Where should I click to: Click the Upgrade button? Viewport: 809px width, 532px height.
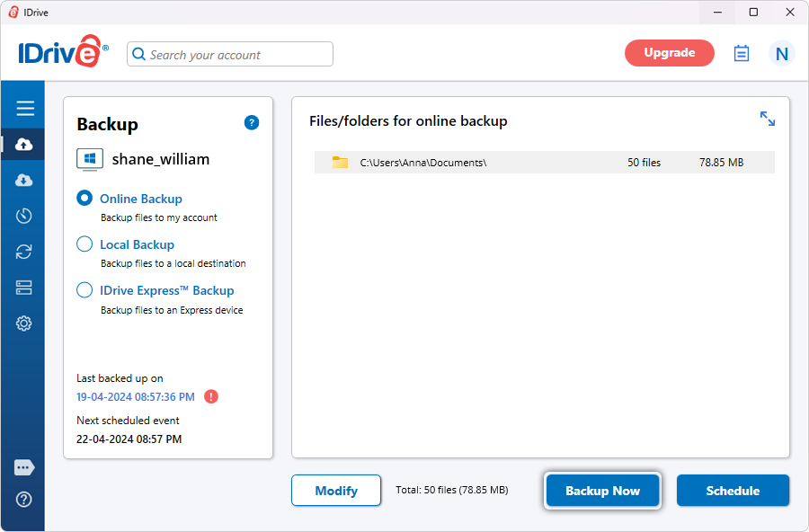point(669,53)
